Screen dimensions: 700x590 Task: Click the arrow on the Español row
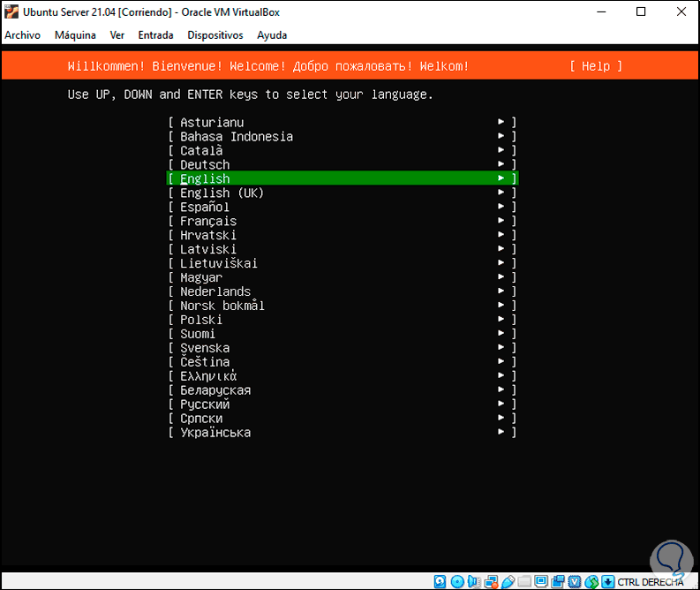501,207
